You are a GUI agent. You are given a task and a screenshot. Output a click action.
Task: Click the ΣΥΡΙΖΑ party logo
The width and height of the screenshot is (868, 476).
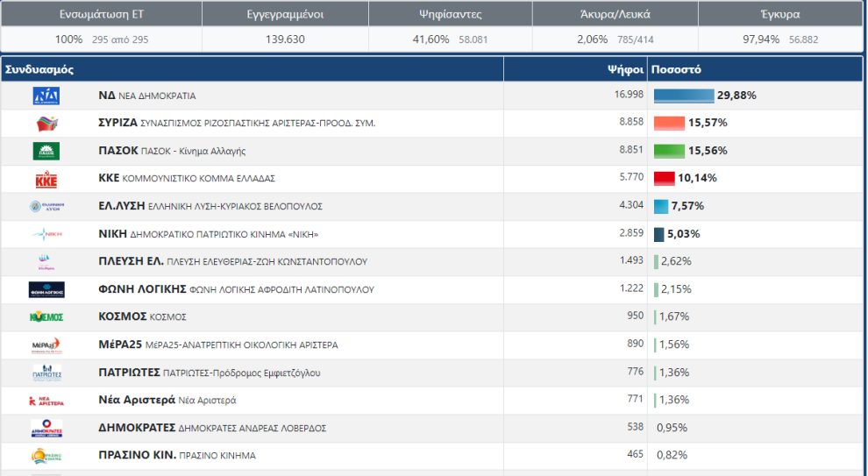point(46,124)
